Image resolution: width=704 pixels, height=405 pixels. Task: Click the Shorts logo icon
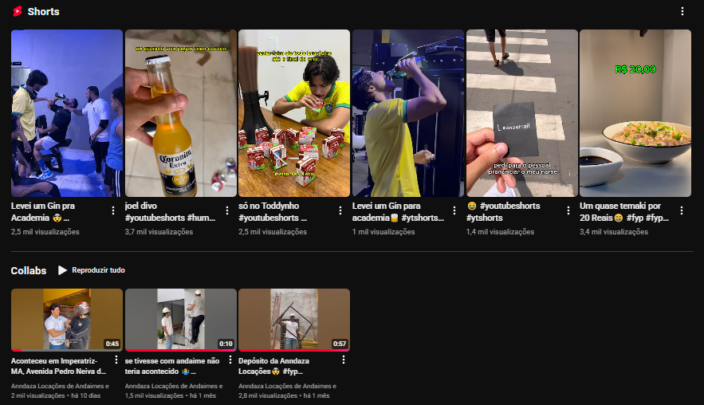tap(17, 12)
